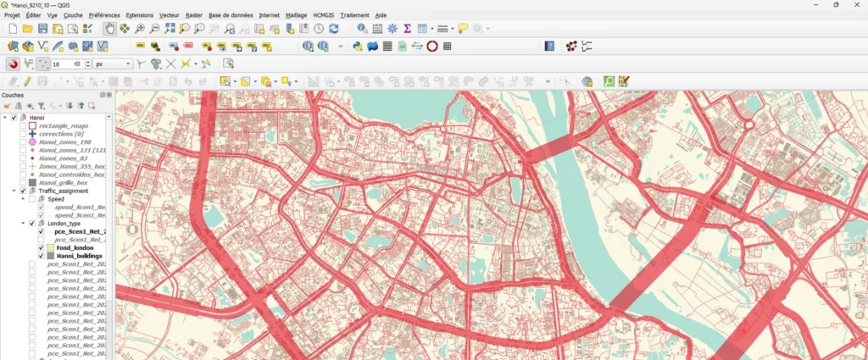
Task: Open the Couche menu
Action: (73, 15)
